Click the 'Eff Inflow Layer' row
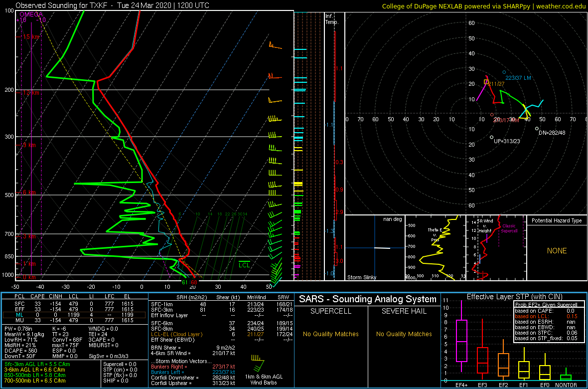 pos(221,315)
